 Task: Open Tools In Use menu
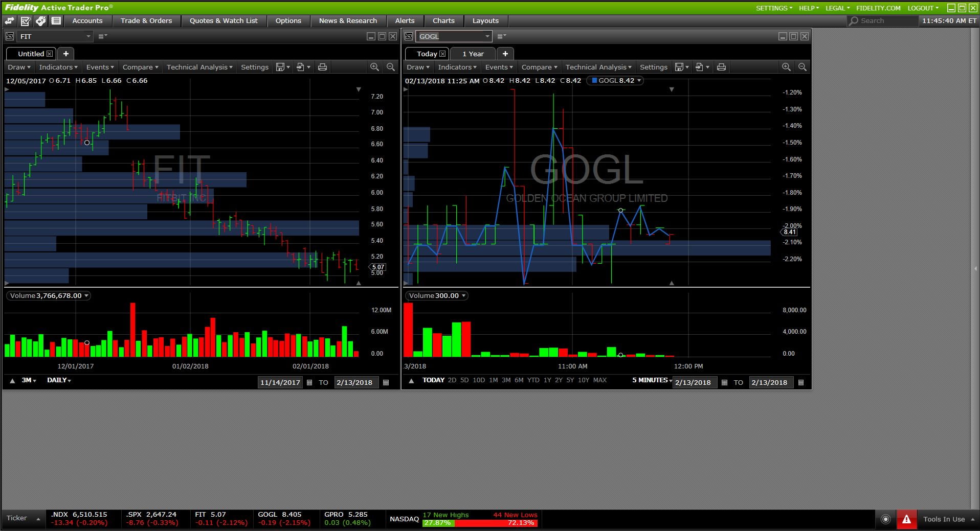pos(949,519)
